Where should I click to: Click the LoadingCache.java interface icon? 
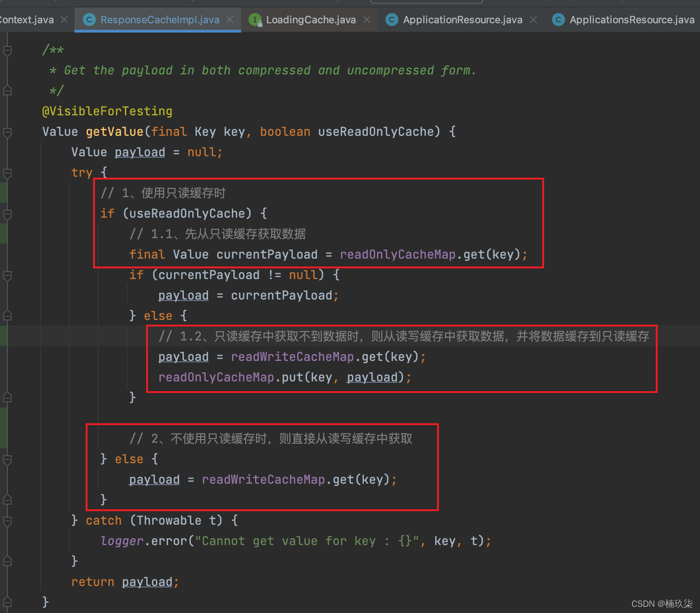point(255,20)
